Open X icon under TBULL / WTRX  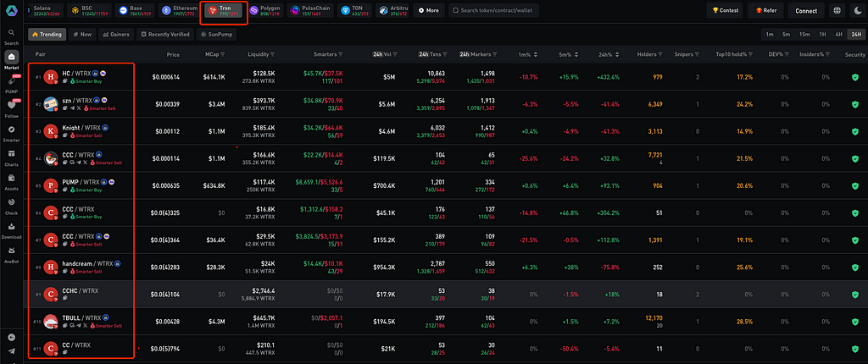[x=85, y=325]
